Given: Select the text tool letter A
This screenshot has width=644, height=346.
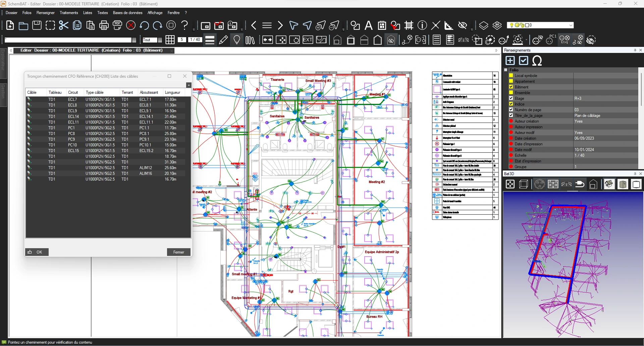Looking at the screenshot, I should 368,25.
